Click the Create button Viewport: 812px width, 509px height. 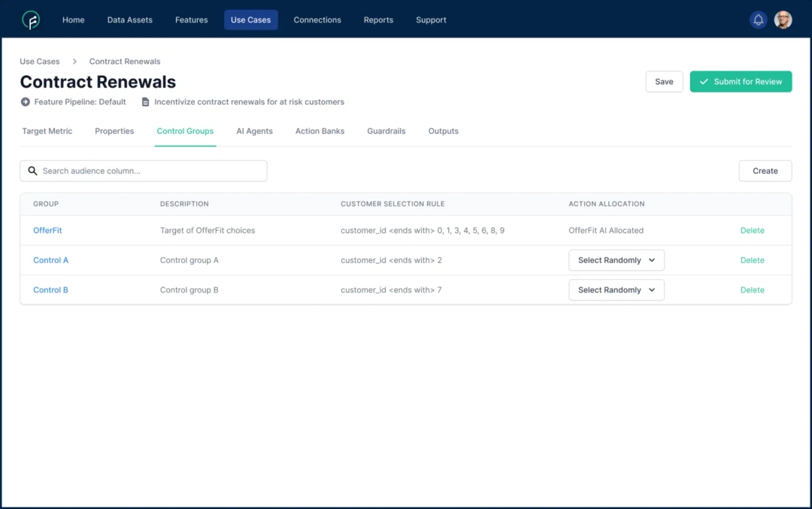(765, 171)
